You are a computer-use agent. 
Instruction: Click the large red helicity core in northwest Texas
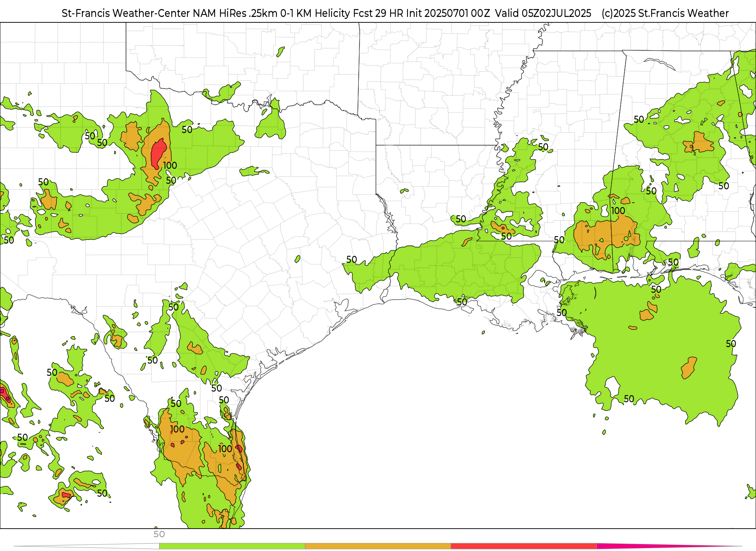coord(158,153)
